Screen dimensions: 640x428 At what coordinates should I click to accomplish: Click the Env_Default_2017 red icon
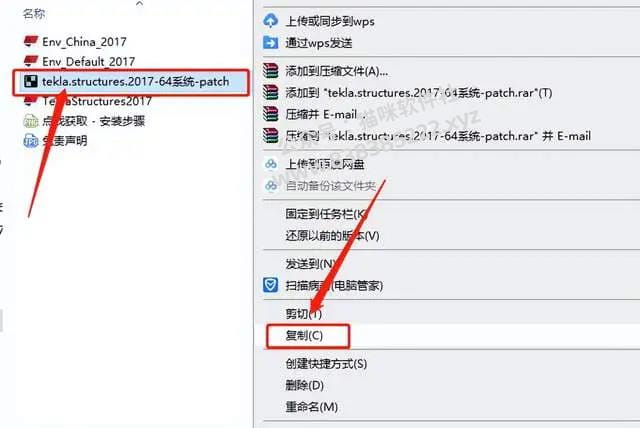click(31, 61)
